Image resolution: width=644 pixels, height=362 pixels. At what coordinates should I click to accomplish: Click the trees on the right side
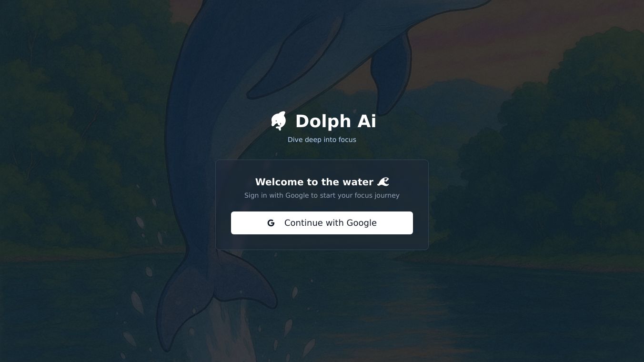(548, 167)
